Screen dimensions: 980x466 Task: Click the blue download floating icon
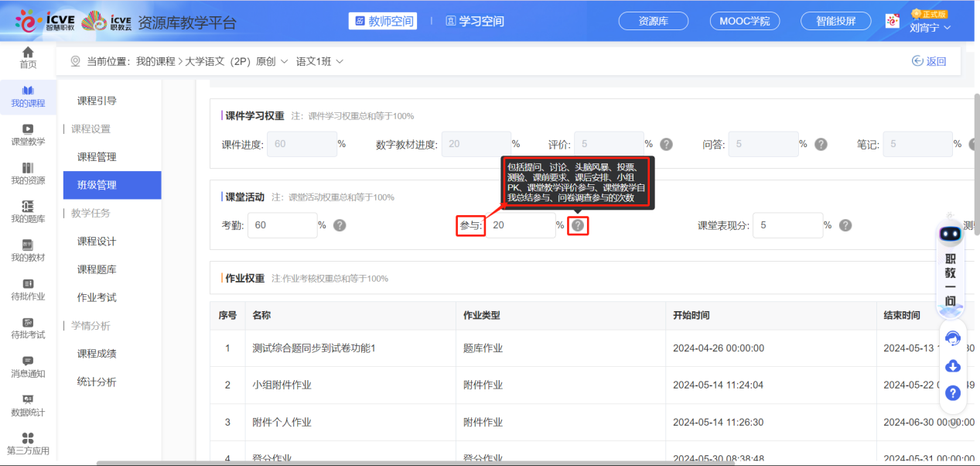pyautogui.click(x=953, y=366)
